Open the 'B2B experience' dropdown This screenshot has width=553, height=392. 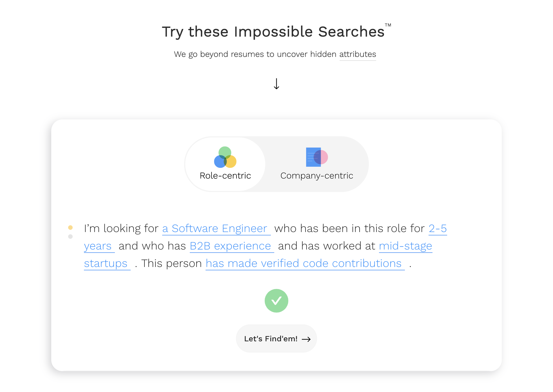(231, 246)
